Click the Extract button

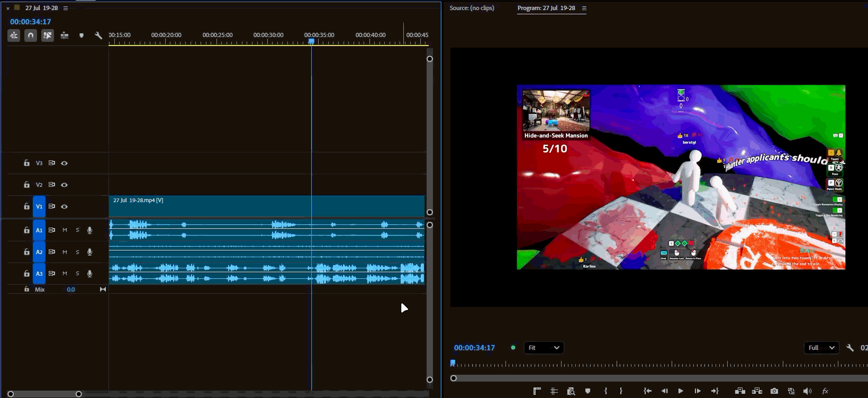[x=757, y=391]
